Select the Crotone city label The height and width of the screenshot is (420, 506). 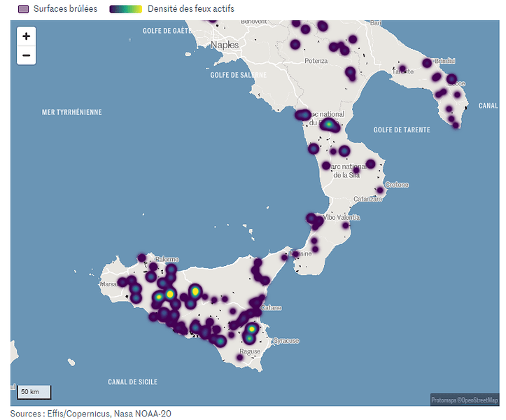pyautogui.click(x=397, y=185)
